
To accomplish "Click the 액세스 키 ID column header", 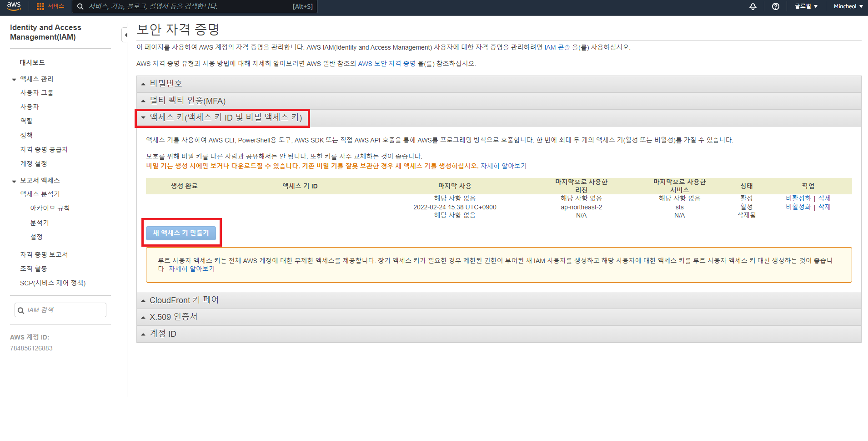I will (300, 186).
